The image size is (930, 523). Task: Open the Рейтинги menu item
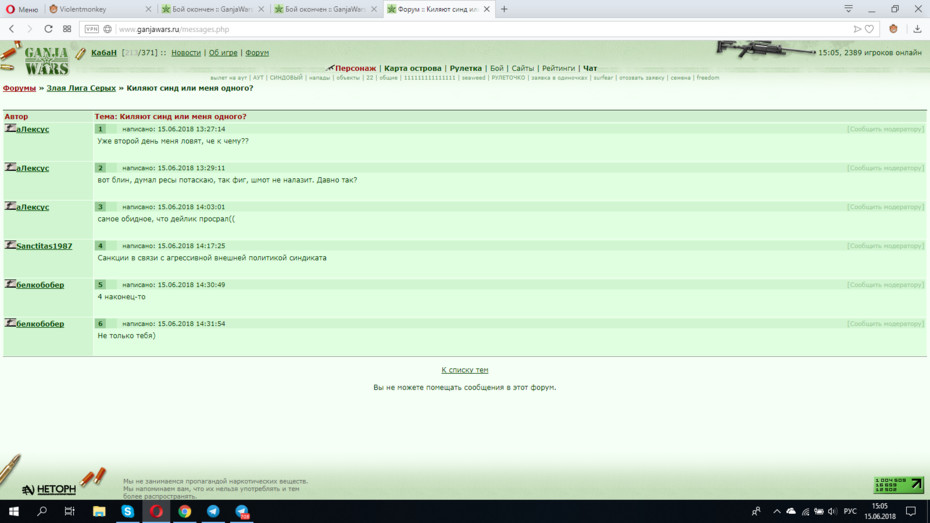pyautogui.click(x=558, y=68)
